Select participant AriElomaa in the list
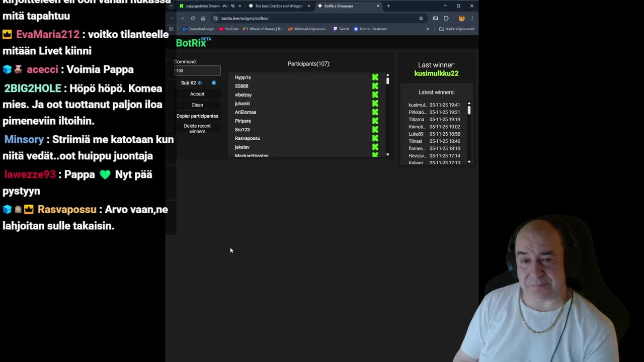This screenshot has height=362, width=644. (246, 112)
